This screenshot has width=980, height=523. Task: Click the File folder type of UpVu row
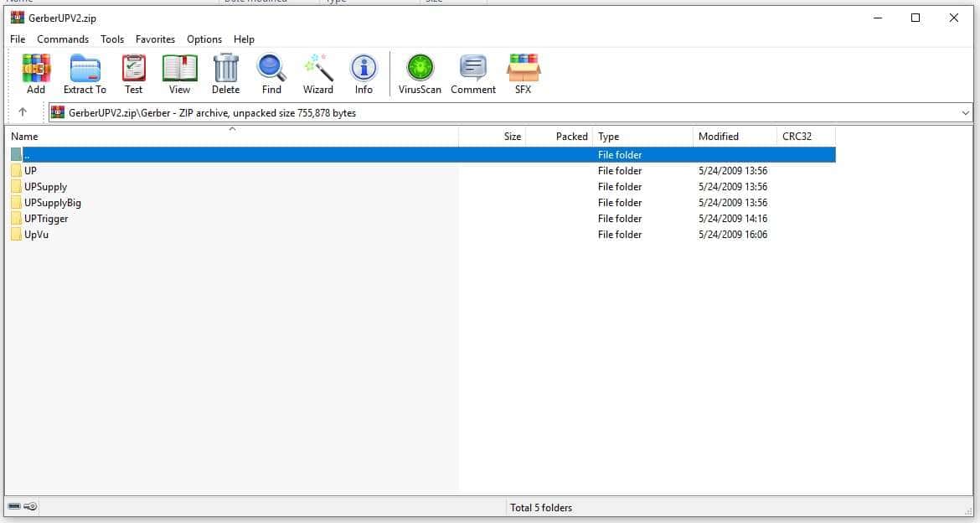click(x=620, y=235)
